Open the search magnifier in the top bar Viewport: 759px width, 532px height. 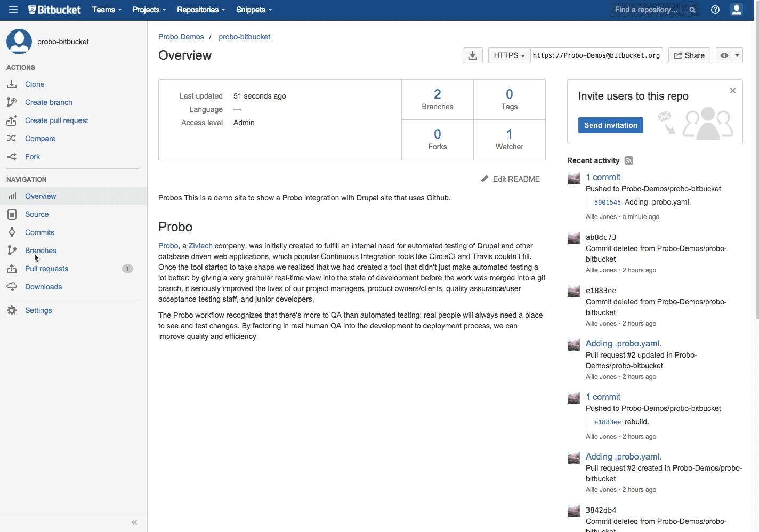click(692, 10)
